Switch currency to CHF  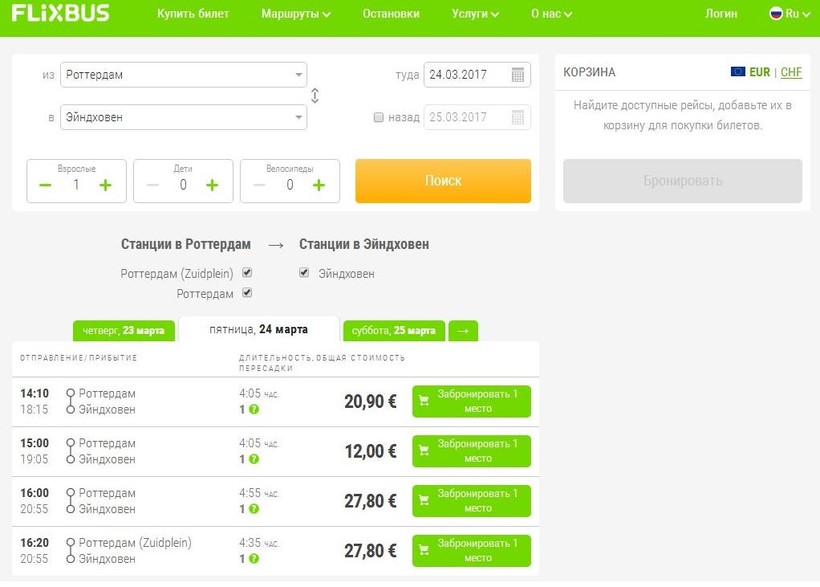(791, 72)
